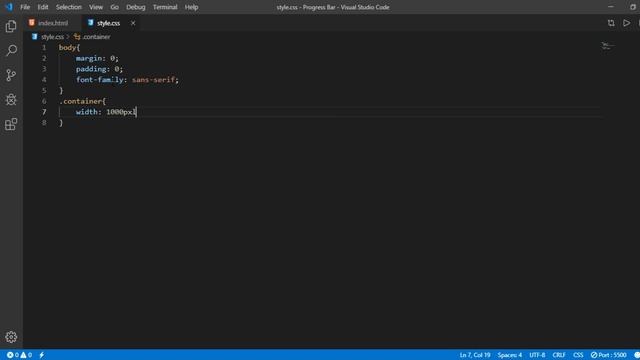
Task: Click line number 8 in the gutter
Action: coord(44,123)
